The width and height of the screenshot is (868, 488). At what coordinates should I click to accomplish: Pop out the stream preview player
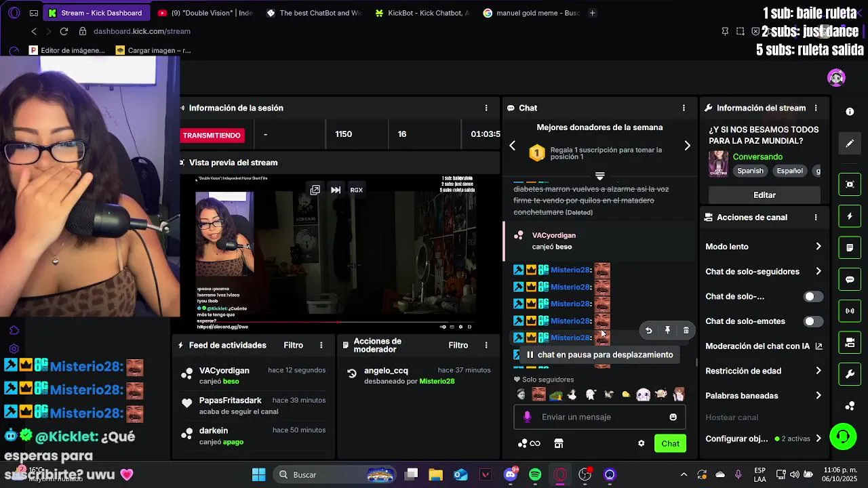coord(315,190)
